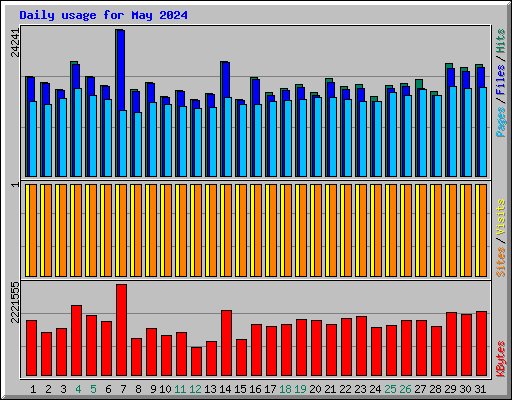Click day label 29 on x-axis
The width and height of the screenshot is (512, 400).
tap(450, 389)
